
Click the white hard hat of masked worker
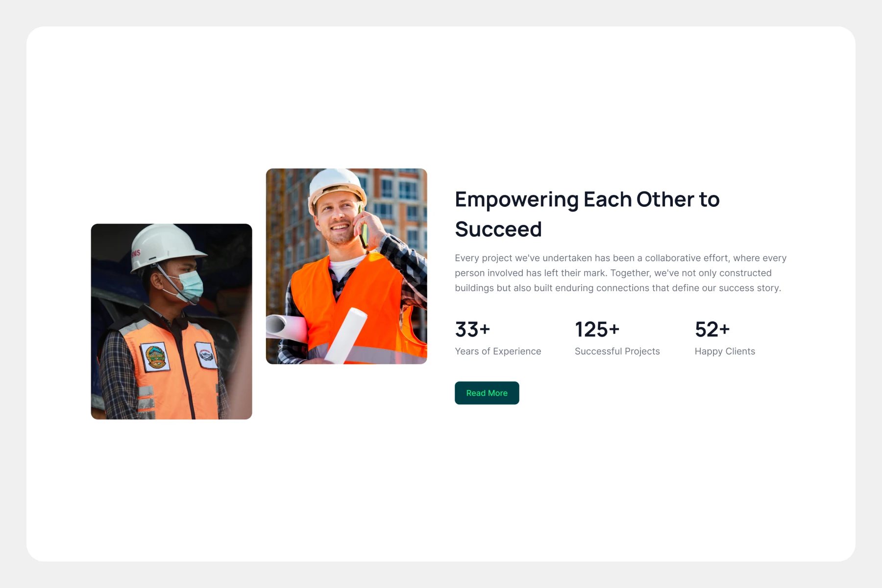164,246
